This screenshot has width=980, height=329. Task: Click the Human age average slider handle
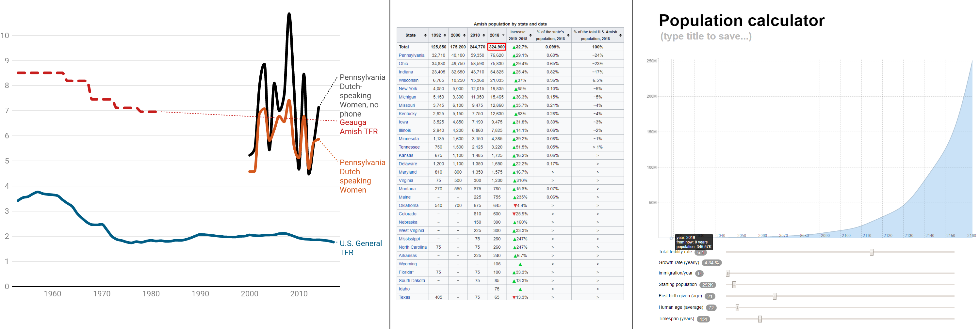737,307
